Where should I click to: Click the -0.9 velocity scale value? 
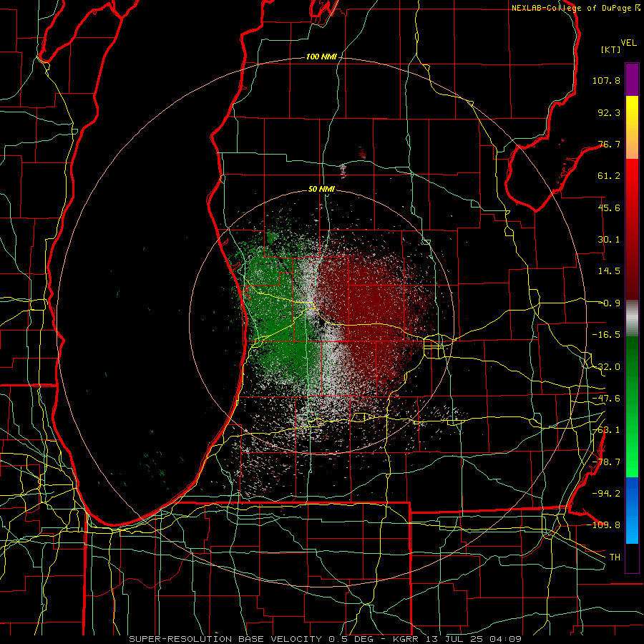point(611,303)
